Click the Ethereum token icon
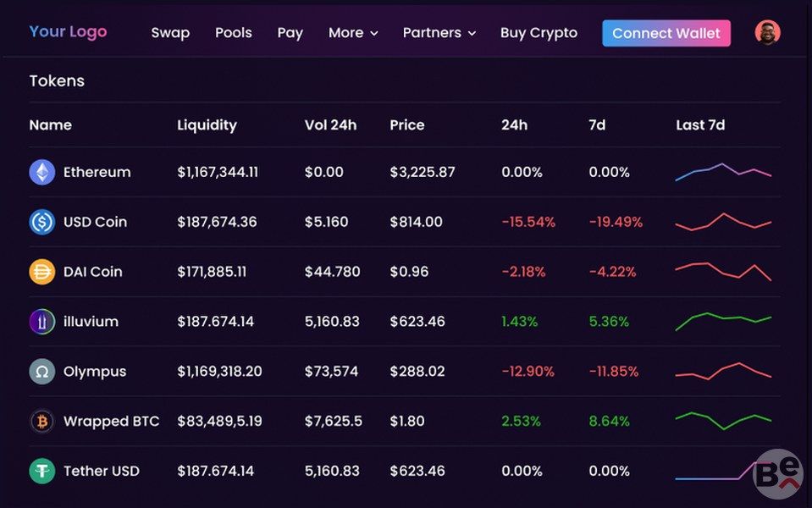This screenshot has width=812, height=508. point(42,173)
